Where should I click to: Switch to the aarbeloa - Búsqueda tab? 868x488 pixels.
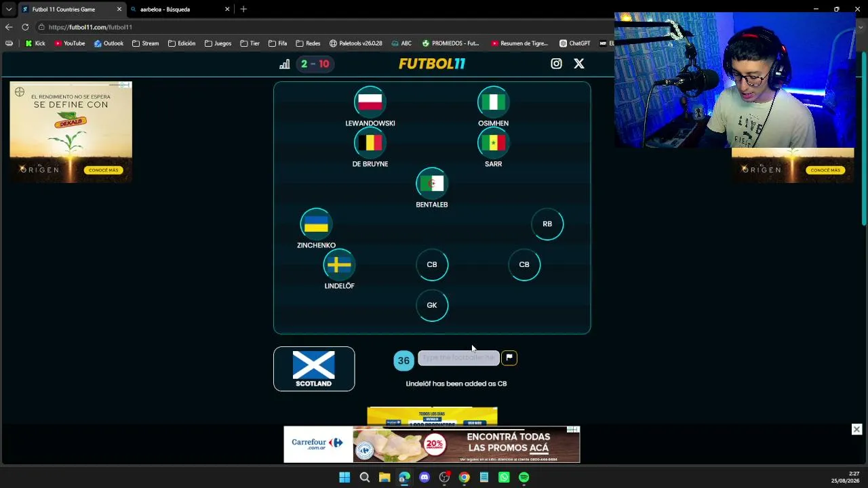pos(178,9)
